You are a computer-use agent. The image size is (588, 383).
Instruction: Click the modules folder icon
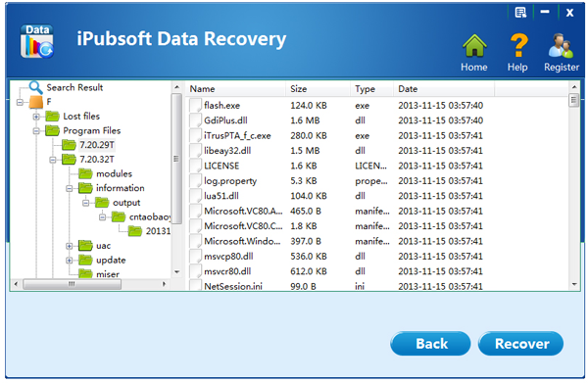pos(85,173)
